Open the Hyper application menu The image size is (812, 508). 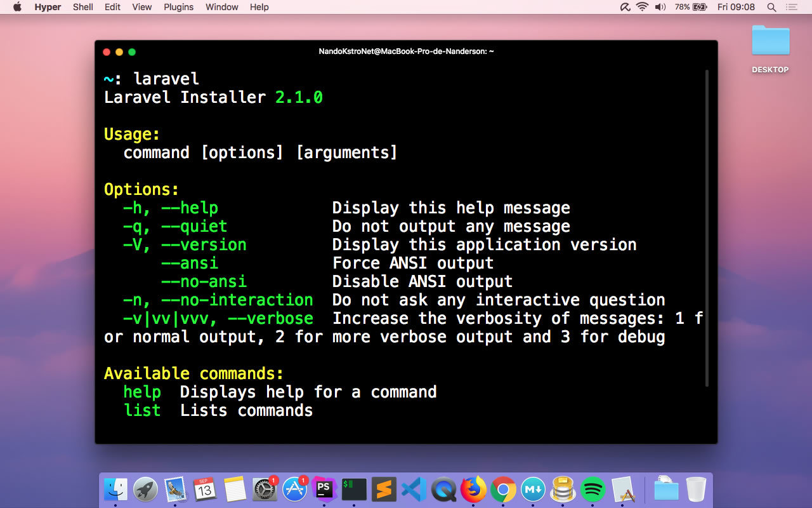tap(48, 7)
